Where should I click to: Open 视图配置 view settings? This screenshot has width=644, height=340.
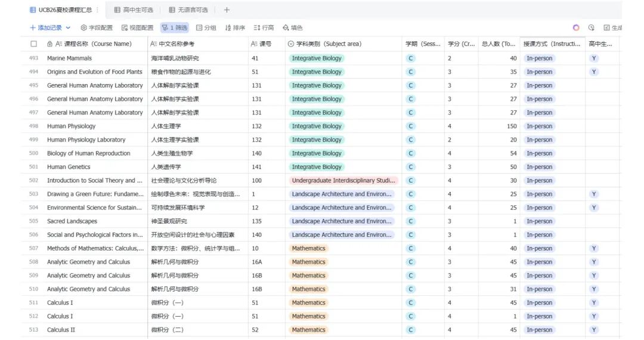tap(137, 27)
